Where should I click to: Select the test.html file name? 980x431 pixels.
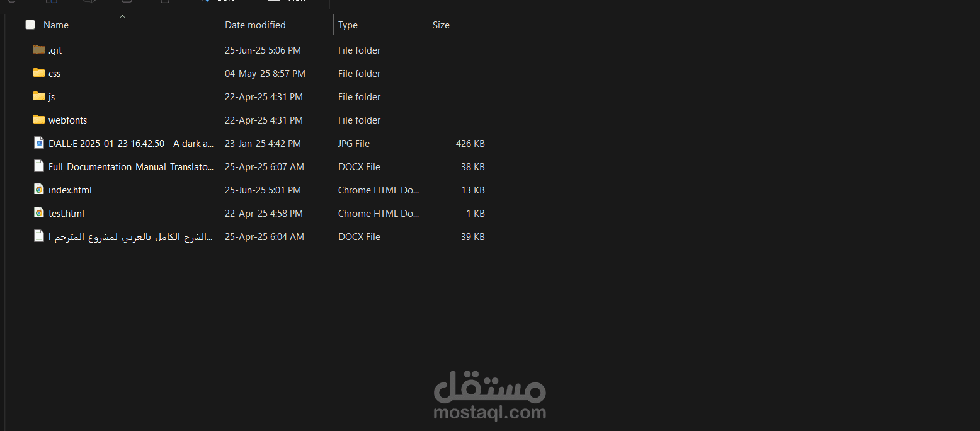point(66,214)
